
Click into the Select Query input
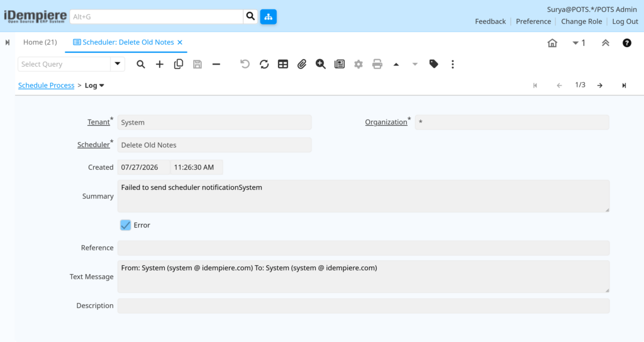(x=64, y=64)
